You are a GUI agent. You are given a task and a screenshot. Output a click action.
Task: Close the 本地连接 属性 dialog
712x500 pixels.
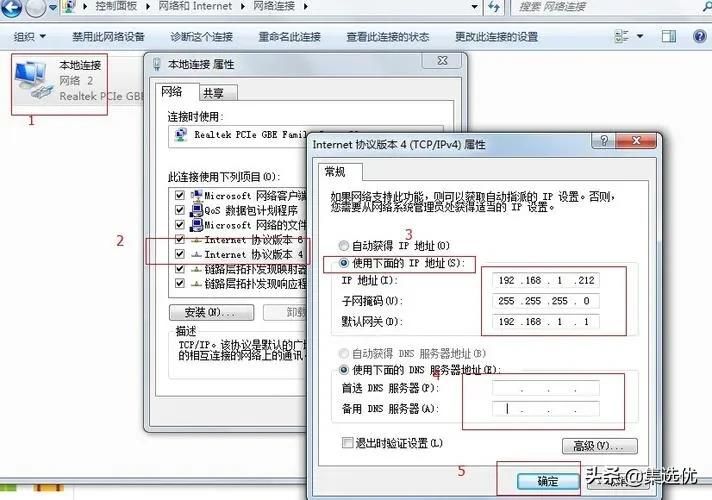coord(443,60)
